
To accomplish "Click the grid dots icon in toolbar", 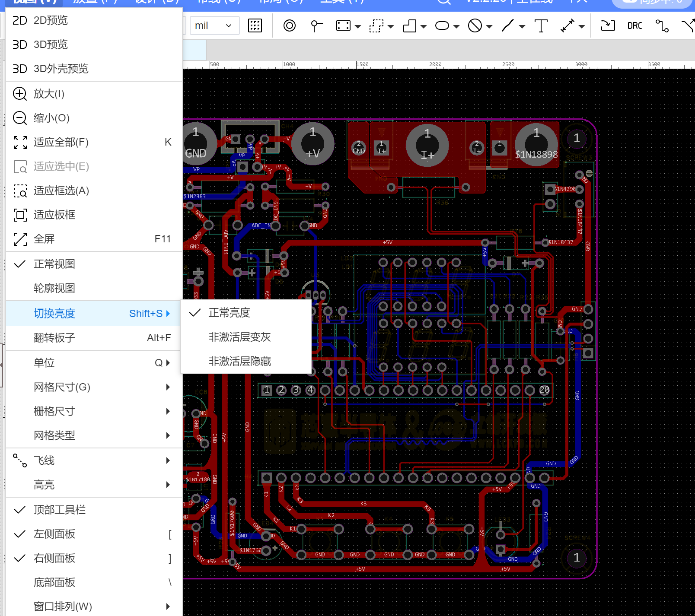I will tap(255, 25).
